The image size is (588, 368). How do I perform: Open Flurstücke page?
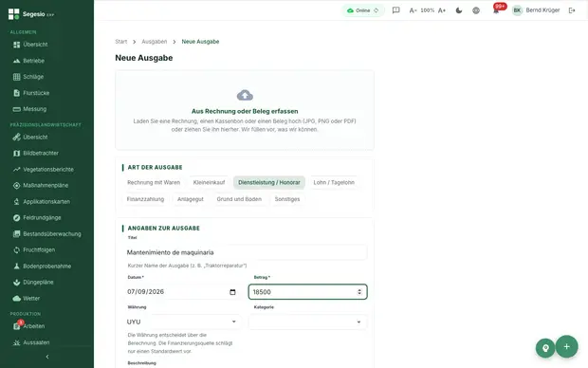(x=36, y=93)
